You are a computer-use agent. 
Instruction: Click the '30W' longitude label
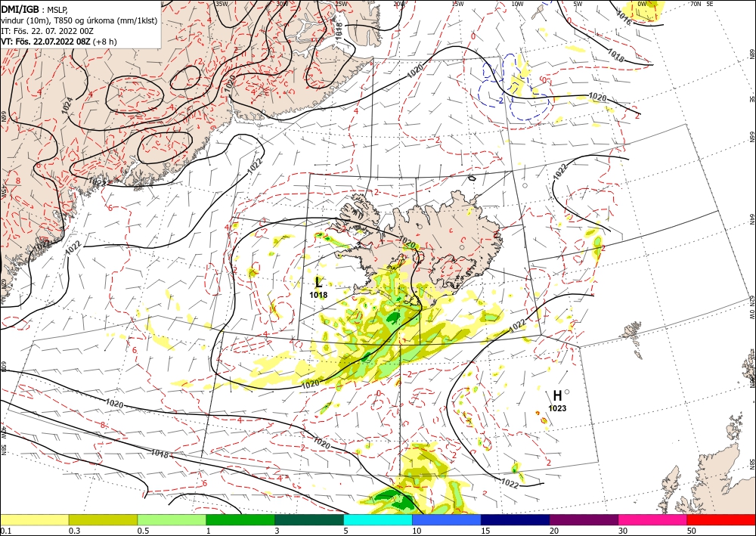pos(281,3)
